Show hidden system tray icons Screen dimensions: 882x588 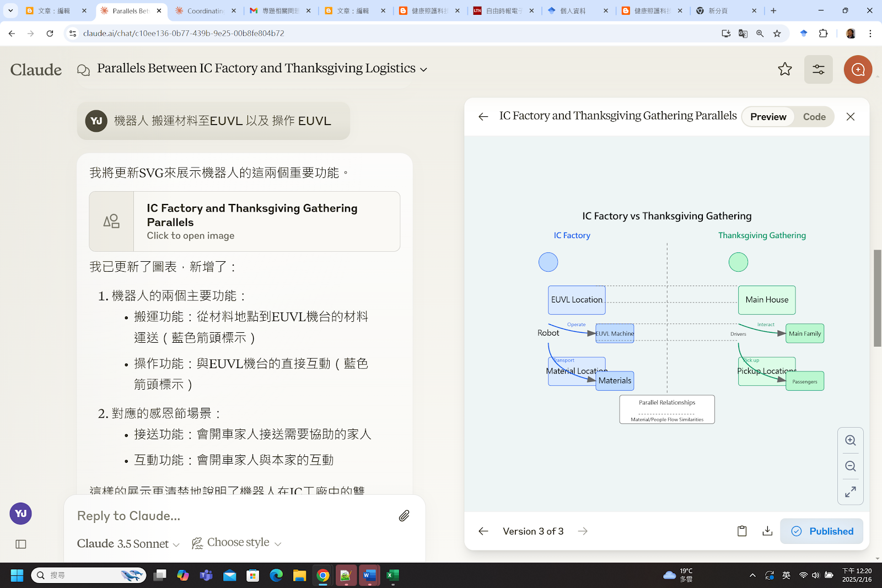click(x=752, y=575)
